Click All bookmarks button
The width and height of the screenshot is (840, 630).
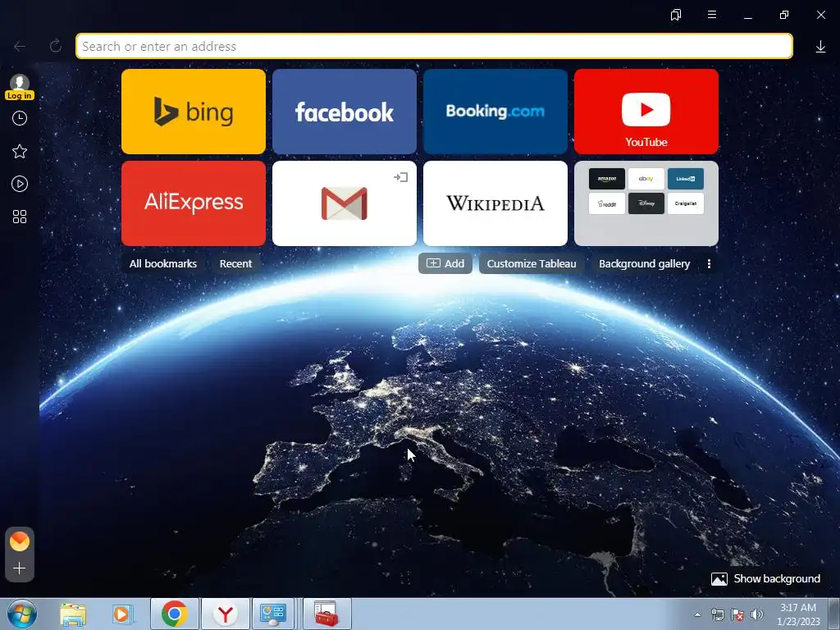point(163,263)
